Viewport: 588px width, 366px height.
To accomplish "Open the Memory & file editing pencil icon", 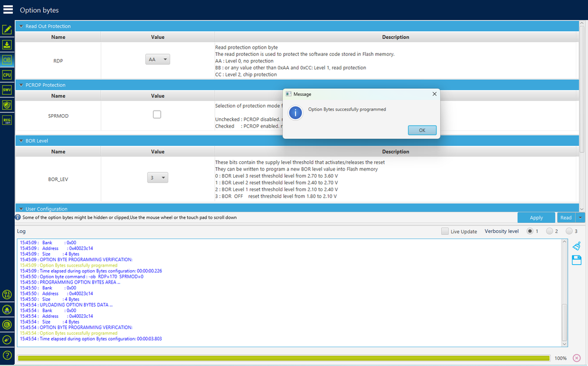I will [x=7, y=29].
